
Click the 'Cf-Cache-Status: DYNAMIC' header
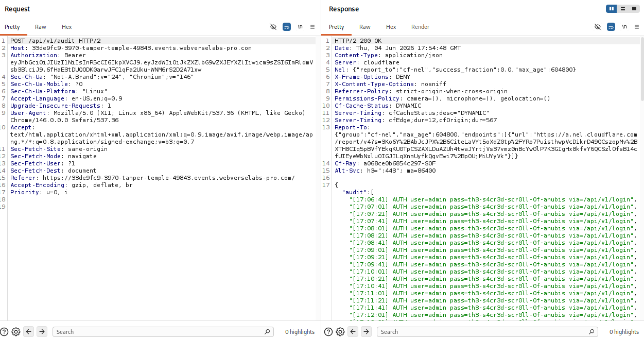(x=378, y=106)
